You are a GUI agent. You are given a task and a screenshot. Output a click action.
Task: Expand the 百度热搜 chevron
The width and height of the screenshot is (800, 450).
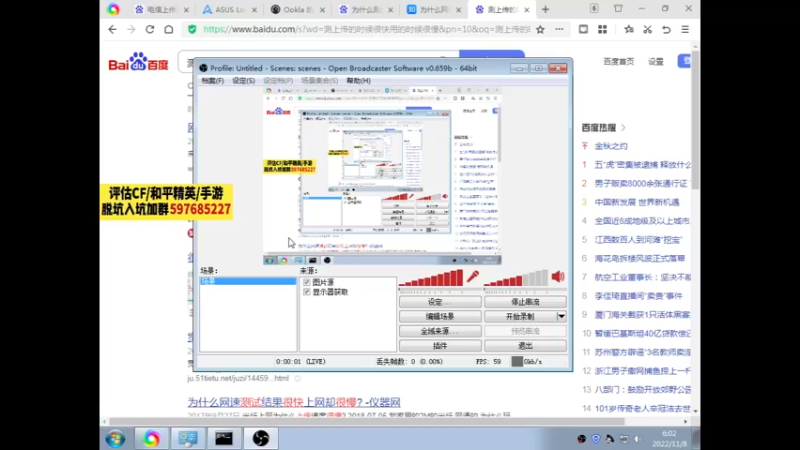point(623,128)
